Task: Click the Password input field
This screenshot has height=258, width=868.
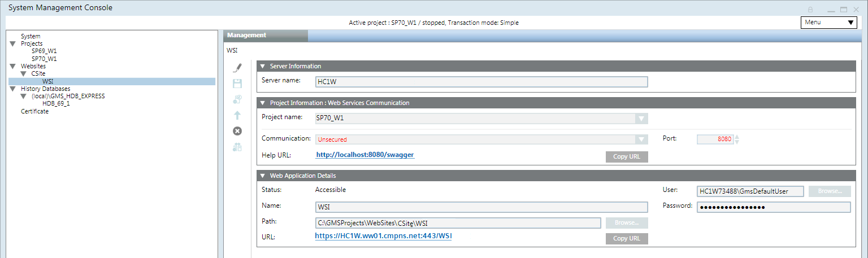Action: click(x=773, y=207)
